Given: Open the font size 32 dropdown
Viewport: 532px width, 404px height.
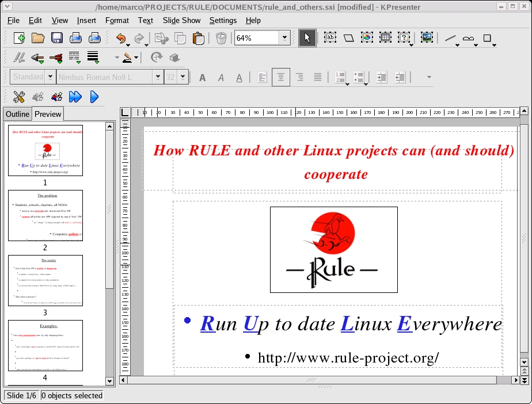Looking at the screenshot, I should click(183, 77).
